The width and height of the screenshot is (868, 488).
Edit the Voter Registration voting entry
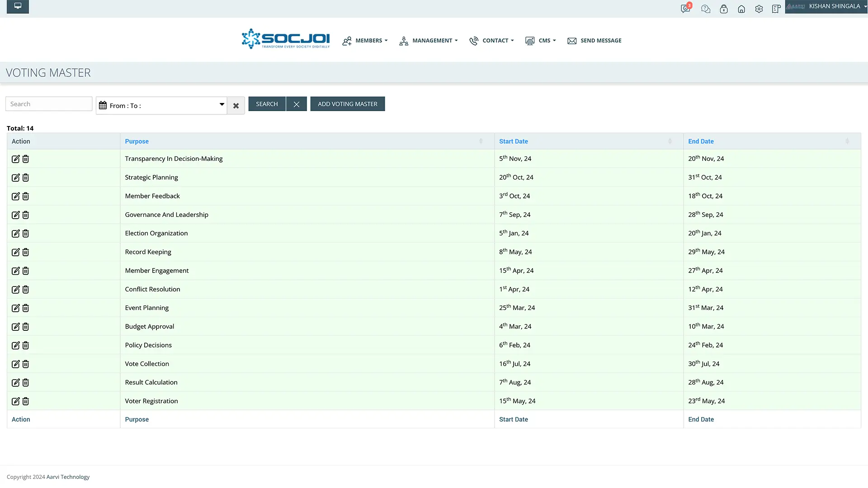tap(15, 401)
